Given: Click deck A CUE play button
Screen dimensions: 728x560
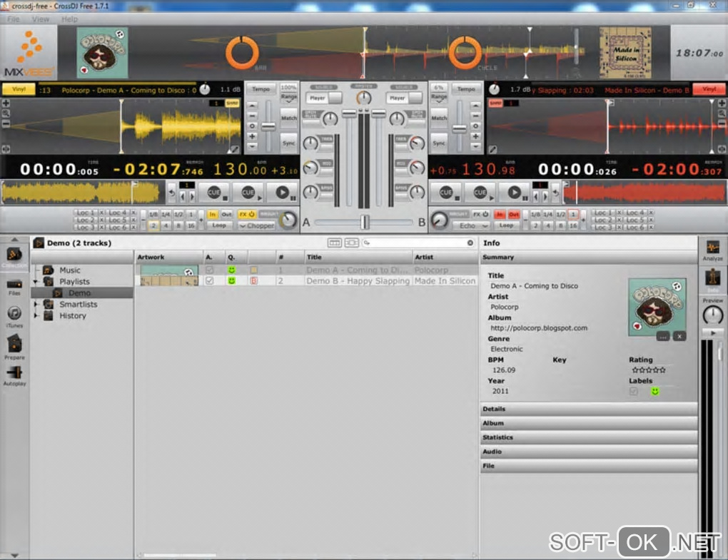Looking at the screenshot, I should [x=248, y=192].
